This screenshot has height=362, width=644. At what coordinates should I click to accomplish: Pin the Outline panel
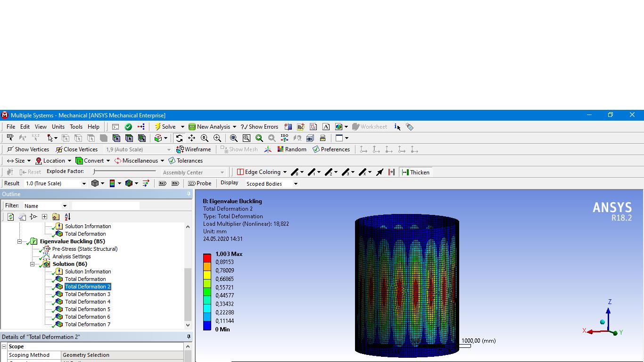(x=189, y=194)
